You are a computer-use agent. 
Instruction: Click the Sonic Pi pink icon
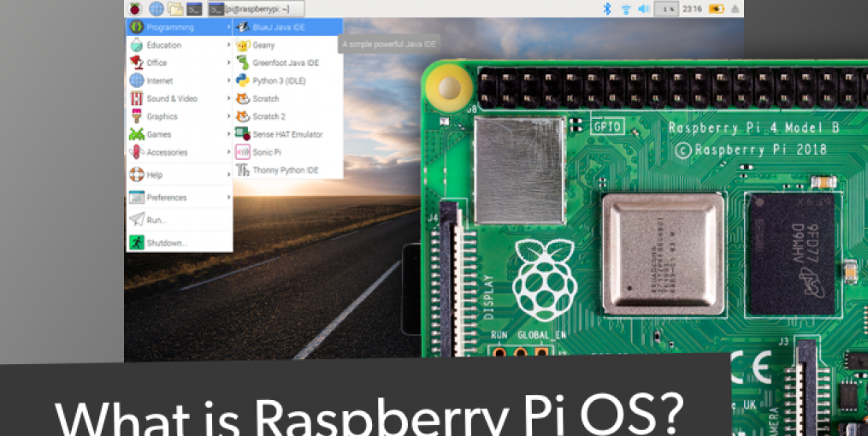243,152
